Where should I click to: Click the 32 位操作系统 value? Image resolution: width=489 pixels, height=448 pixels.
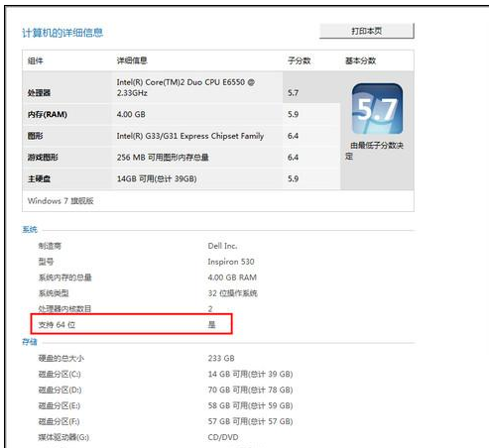tap(232, 293)
